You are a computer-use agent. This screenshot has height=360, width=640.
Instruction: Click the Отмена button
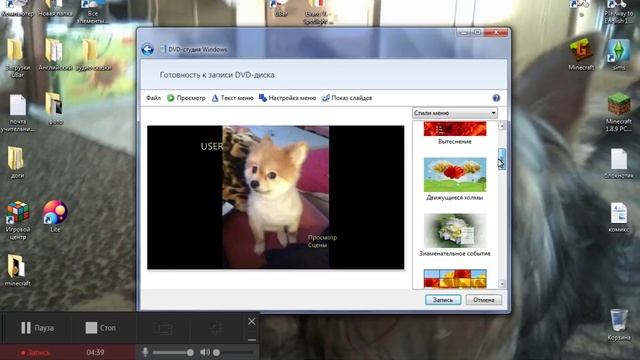[484, 300]
